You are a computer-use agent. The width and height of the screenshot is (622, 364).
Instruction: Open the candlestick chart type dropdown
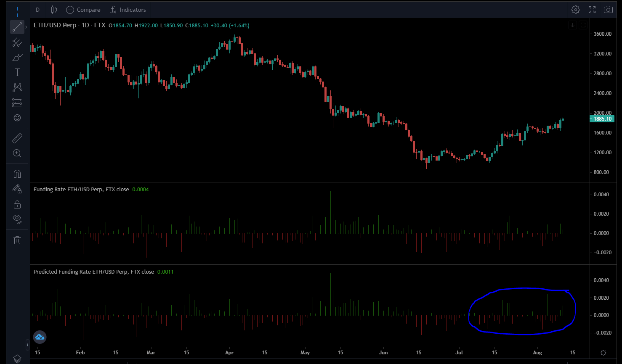(x=54, y=10)
